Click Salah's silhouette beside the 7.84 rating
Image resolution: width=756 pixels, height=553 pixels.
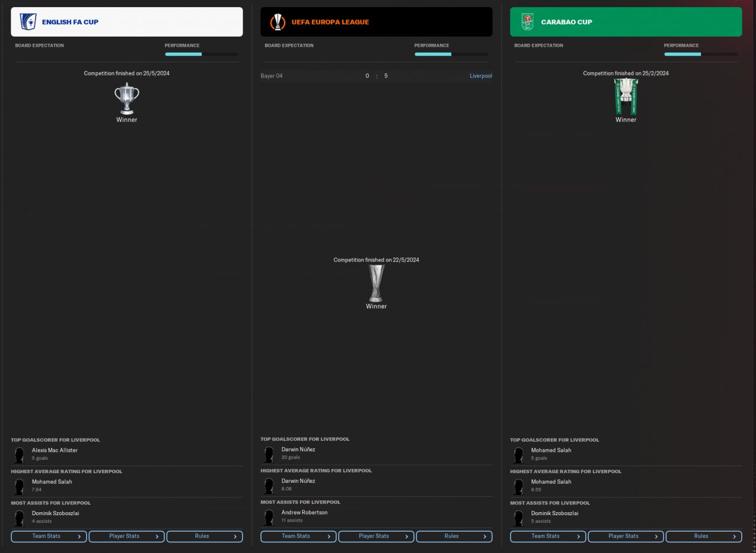(19, 486)
